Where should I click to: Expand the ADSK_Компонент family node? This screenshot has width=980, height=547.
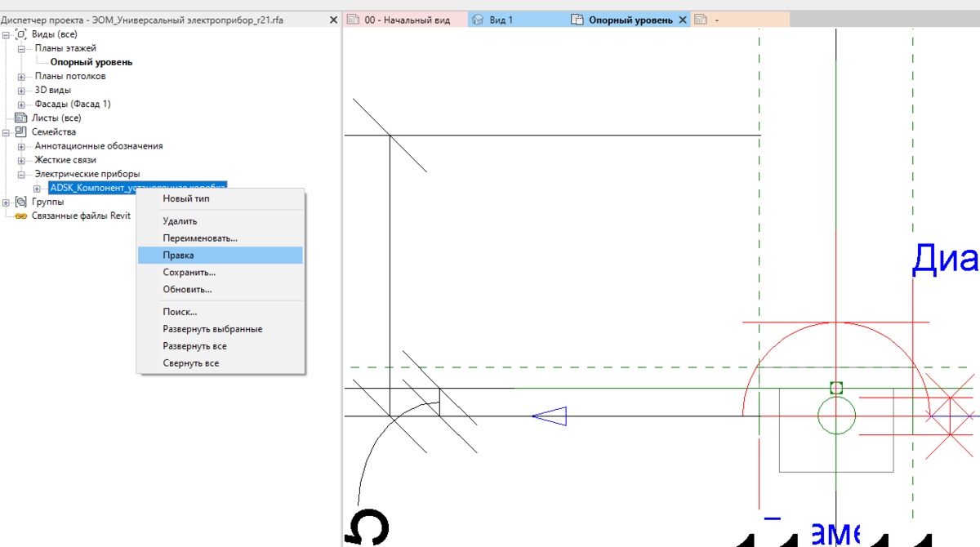tap(36, 188)
